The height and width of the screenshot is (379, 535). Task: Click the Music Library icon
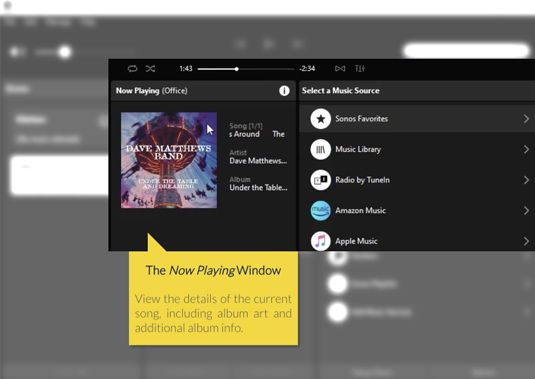320,149
